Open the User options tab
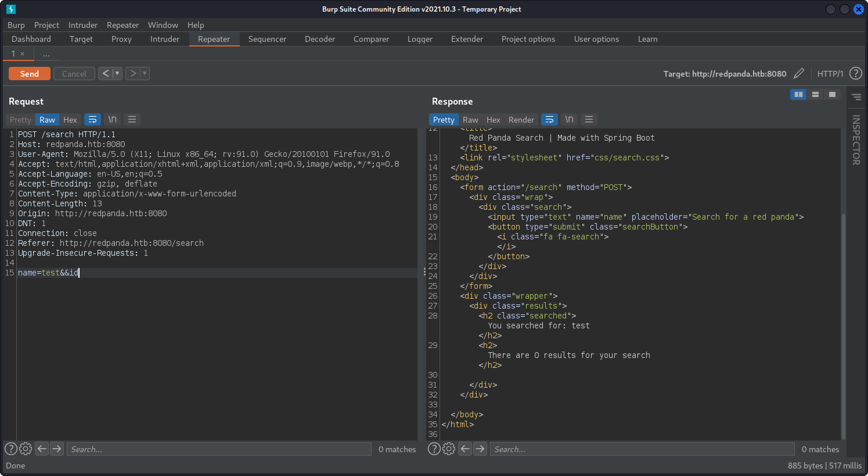868x476 pixels. (596, 39)
